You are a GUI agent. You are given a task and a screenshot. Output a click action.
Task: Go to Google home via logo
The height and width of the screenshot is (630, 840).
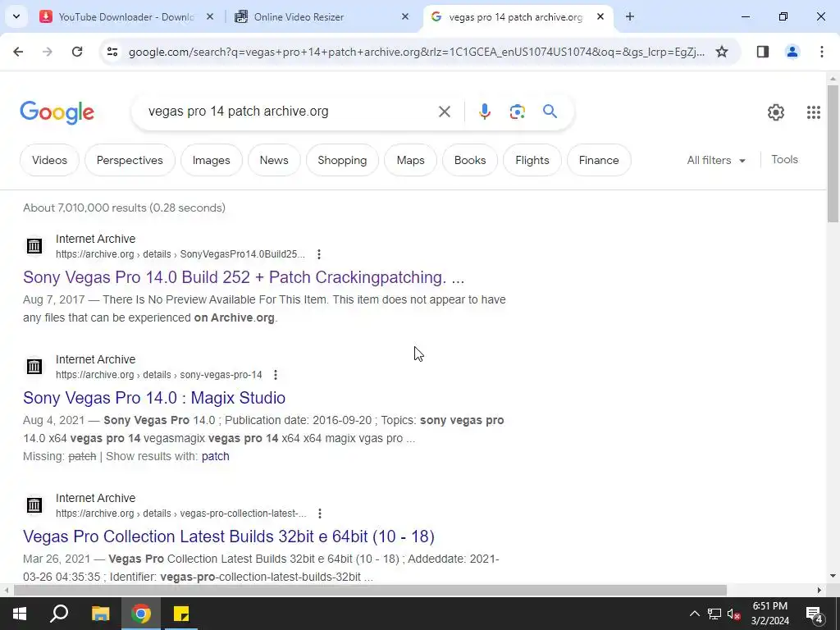click(x=57, y=112)
